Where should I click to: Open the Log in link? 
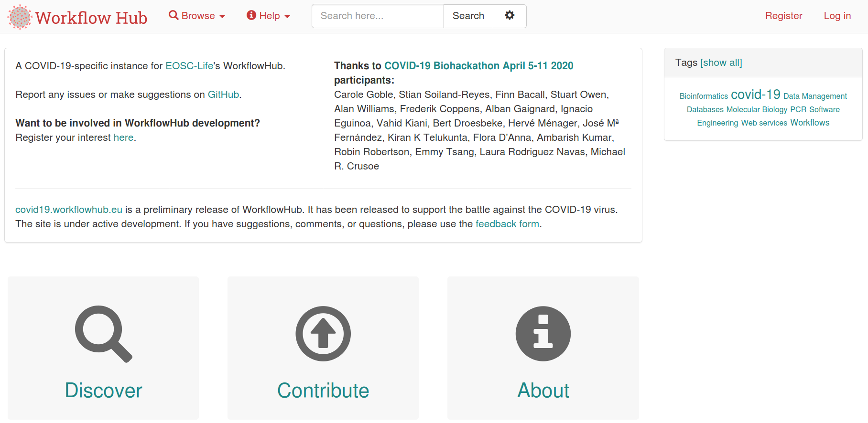point(837,16)
